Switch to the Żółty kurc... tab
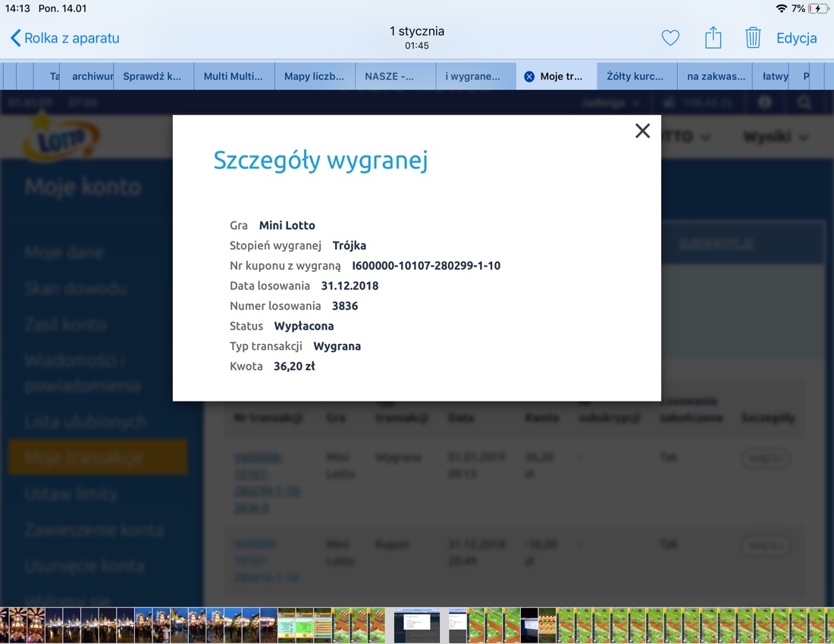 pos(635,77)
